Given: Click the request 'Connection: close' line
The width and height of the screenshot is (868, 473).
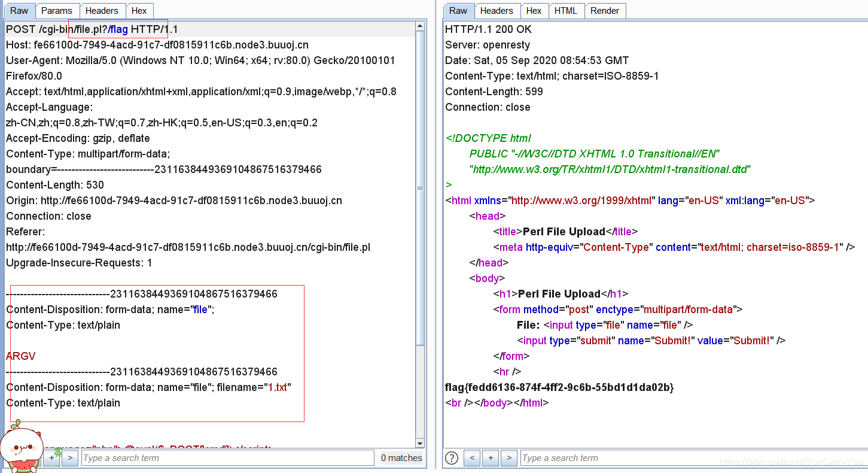Looking at the screenshot, I should (48, 216).
